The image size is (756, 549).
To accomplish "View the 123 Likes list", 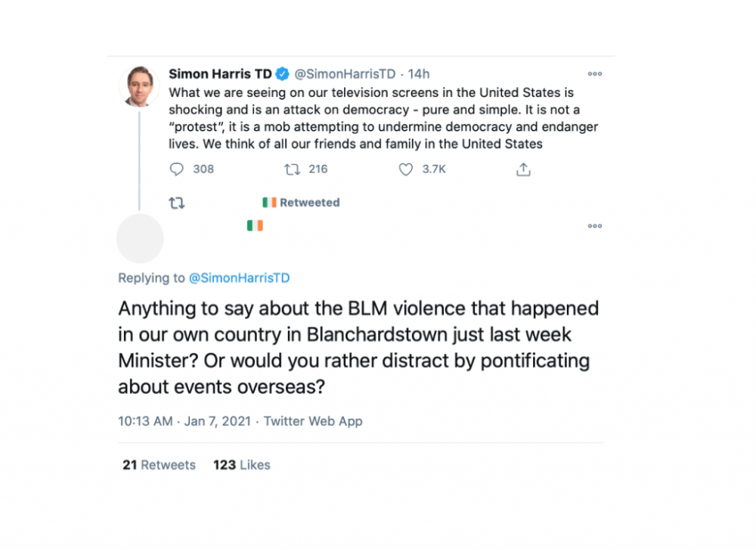I will (241, 465).
